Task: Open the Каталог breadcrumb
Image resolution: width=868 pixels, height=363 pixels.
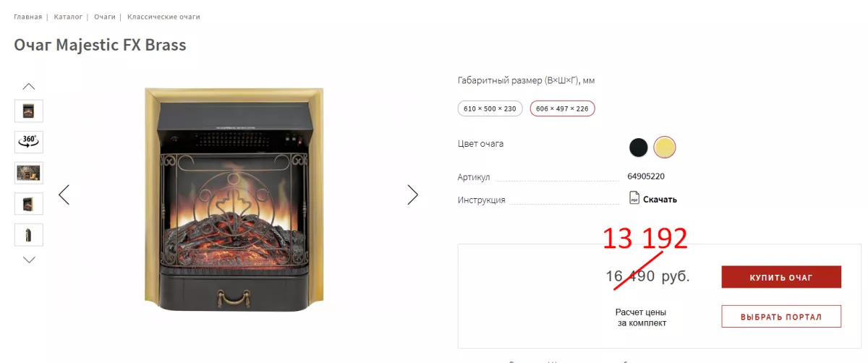Action: tap(68, 17)
